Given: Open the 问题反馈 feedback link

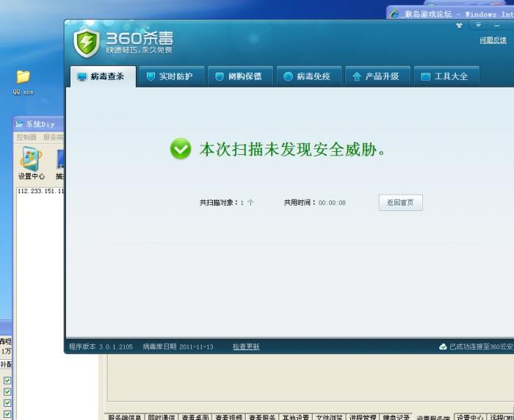Looking at the screenshot, I should point(493,40).
